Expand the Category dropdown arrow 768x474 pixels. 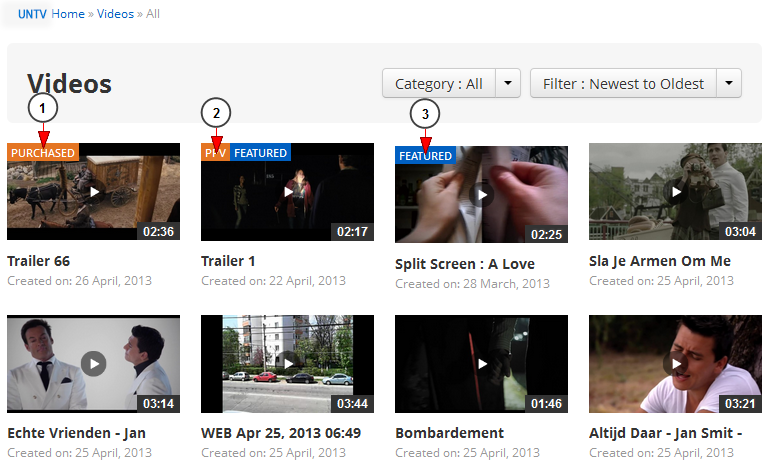click(x=509, y=84)
